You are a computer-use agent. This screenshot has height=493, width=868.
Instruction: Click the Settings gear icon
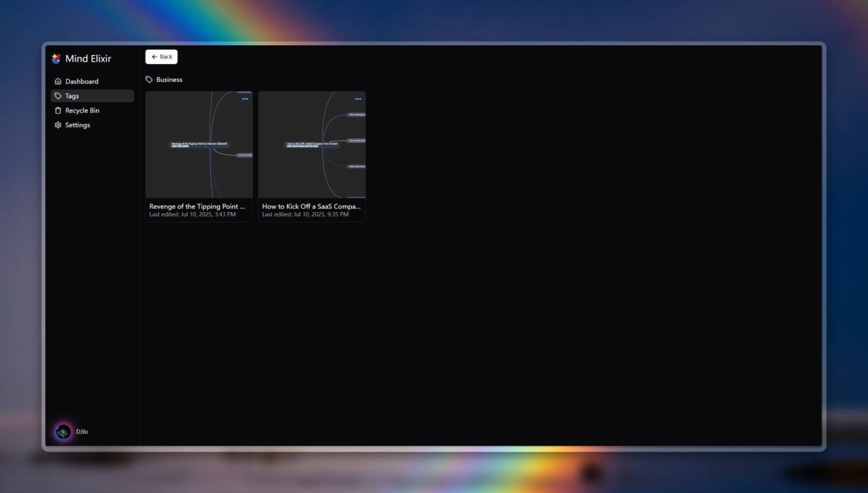(x=58, y=125)
